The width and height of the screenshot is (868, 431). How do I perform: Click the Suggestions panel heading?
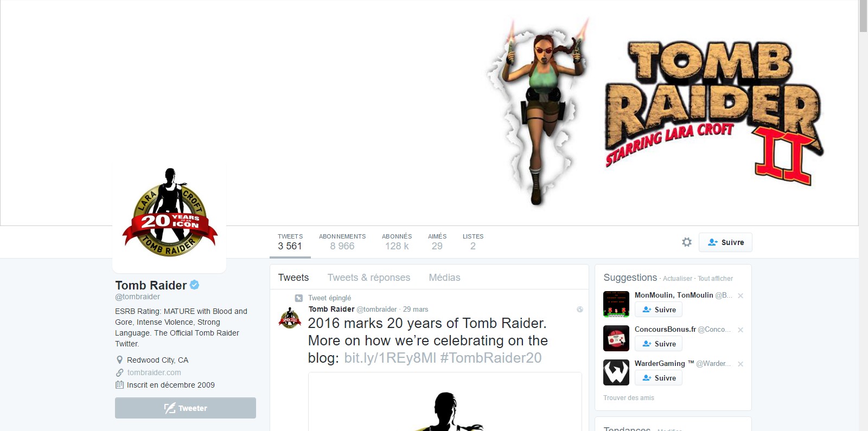630,278
